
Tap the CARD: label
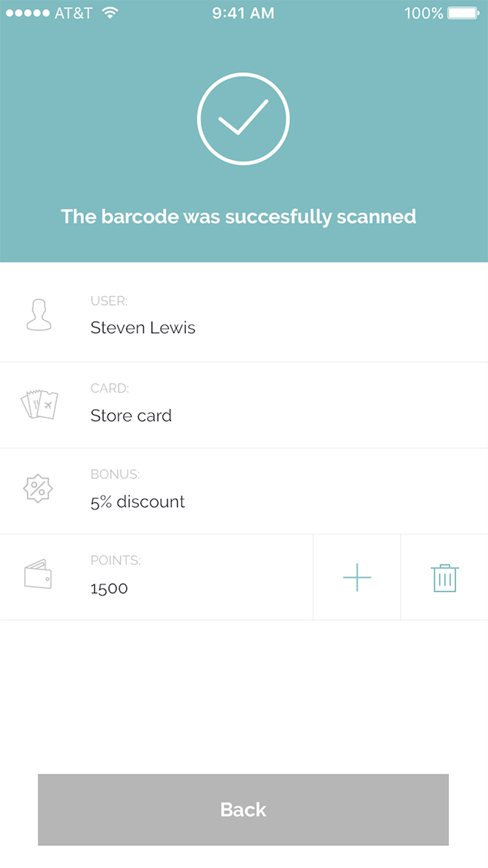tap(110, 388)
